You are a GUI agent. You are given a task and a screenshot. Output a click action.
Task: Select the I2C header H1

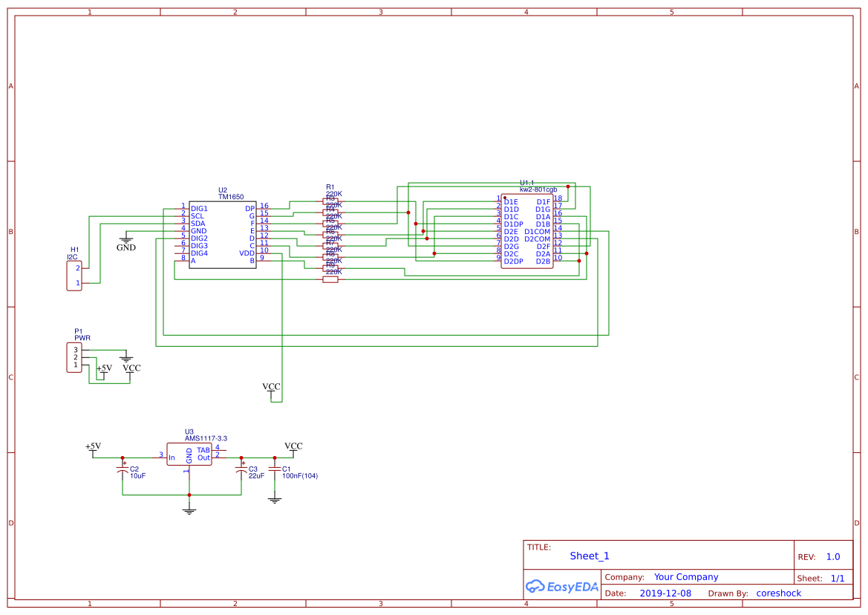tap(74, 275)
